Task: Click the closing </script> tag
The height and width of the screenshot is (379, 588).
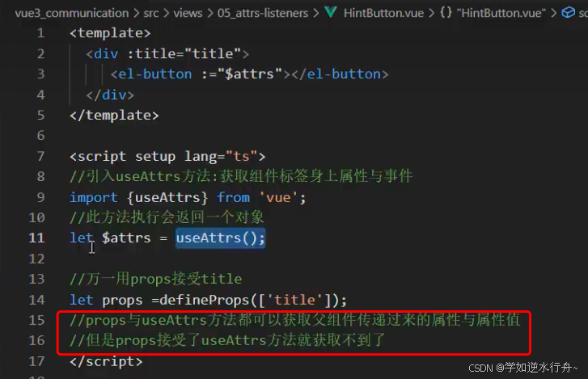Action: pyautogui.click(x=106, y=361)
